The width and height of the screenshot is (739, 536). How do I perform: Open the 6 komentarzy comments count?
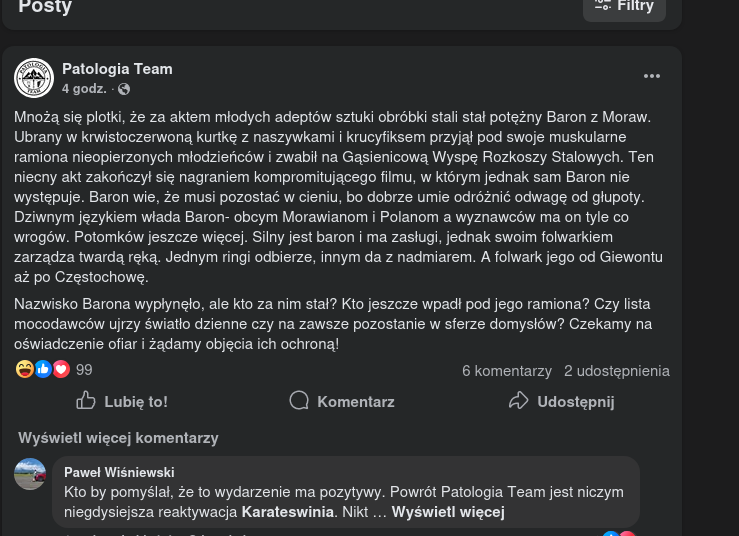507,371
